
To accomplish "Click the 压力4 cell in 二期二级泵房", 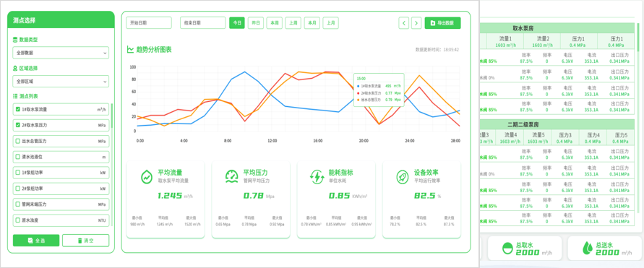I will point(593,138).
